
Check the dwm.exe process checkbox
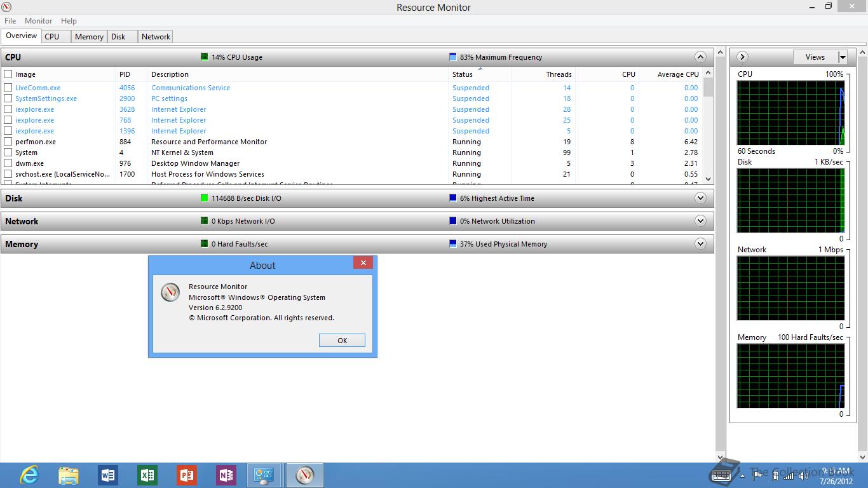coord(8,163)
